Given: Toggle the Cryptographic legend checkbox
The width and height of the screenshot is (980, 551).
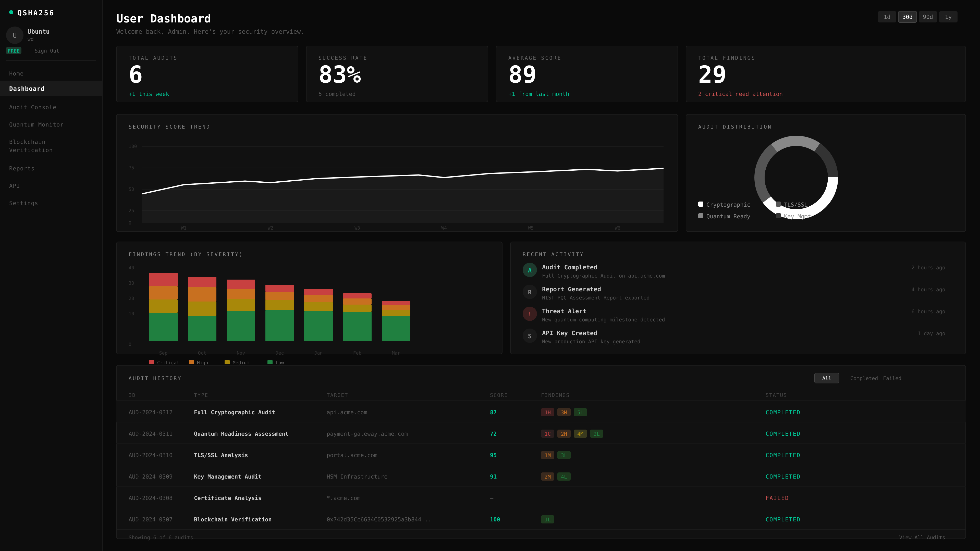Looking at the screenshot, I should pos(700,204).
